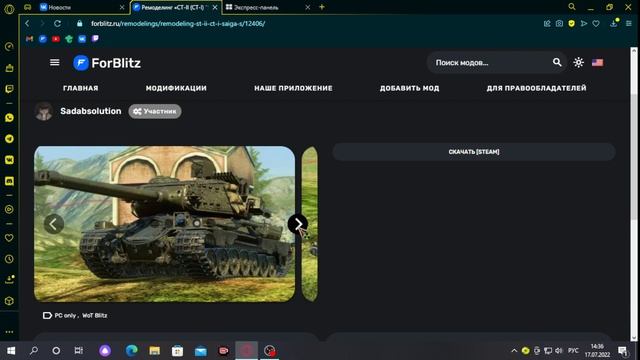The width and height of the screenshot is (640, 360).
Task: Open the Opera main menu logo
Action: pyautogui.click(x=9, y=9)
